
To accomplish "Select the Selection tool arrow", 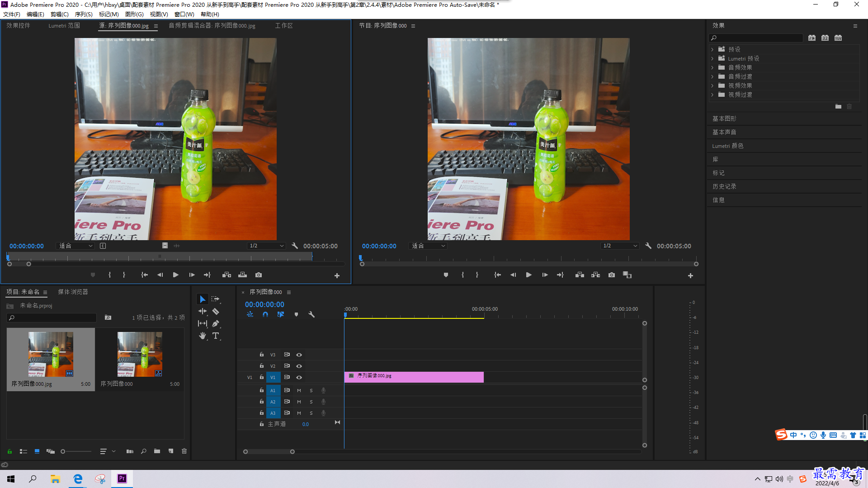I will [203, 299].
